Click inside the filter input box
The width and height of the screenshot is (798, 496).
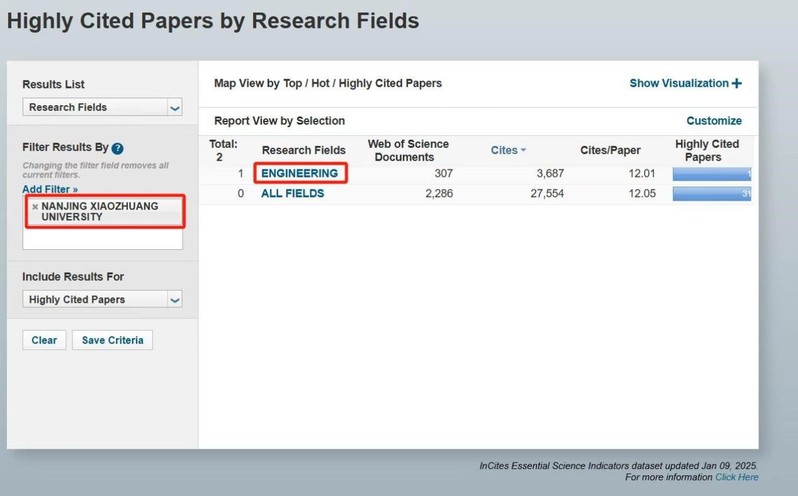103,240
